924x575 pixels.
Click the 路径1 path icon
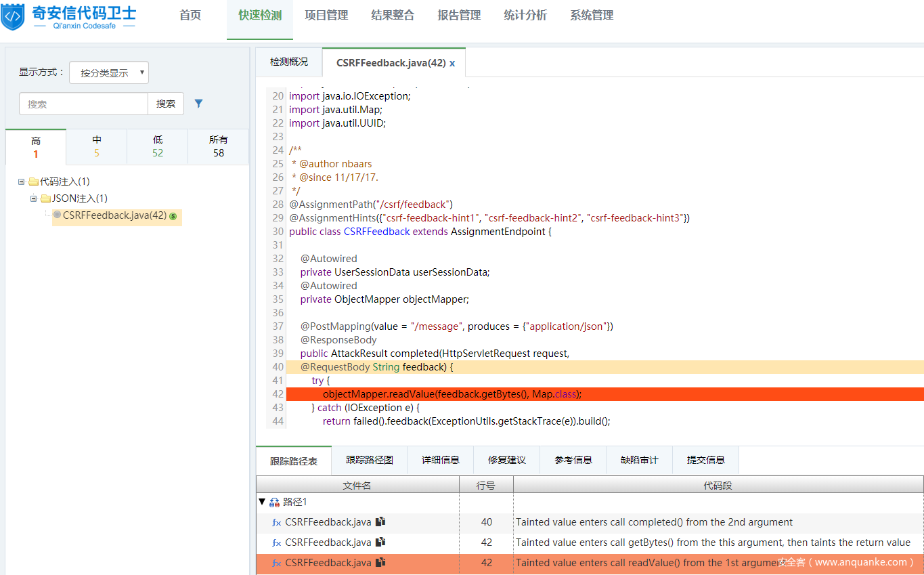pos(274,503)
